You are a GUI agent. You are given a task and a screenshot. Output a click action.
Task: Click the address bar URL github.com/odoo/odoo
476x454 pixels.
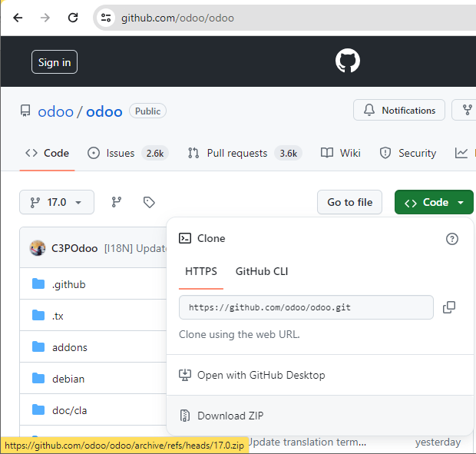point(177,18)
